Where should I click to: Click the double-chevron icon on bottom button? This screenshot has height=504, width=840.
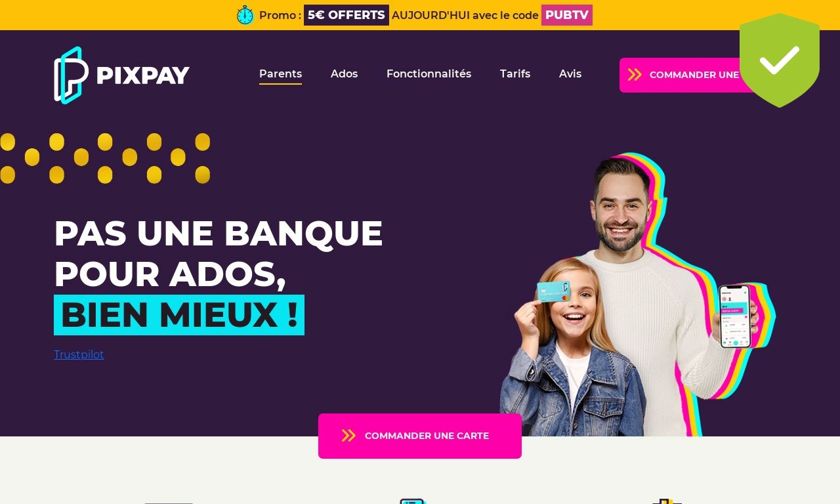[348, 436]
